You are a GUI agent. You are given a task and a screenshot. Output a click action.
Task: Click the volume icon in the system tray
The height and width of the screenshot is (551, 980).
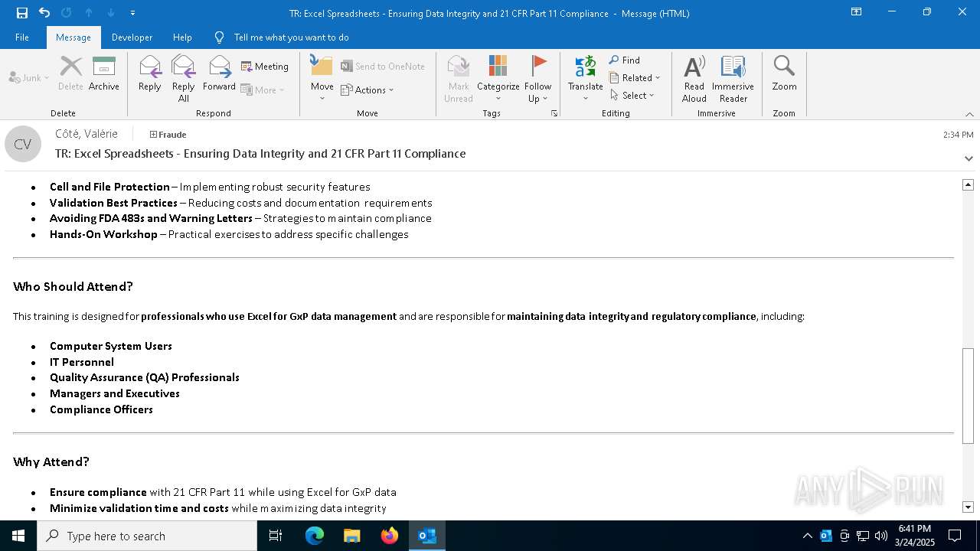[x=881, y=536]
